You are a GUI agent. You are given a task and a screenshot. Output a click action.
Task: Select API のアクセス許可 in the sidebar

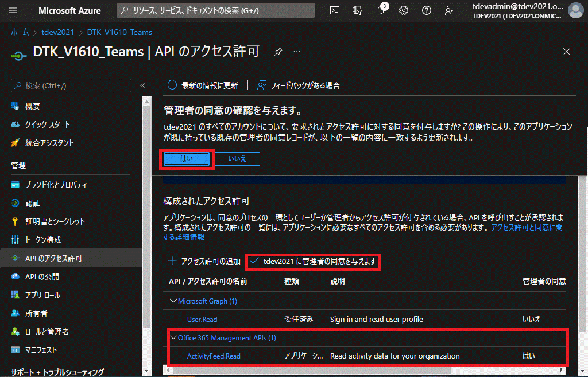(71, 258)
